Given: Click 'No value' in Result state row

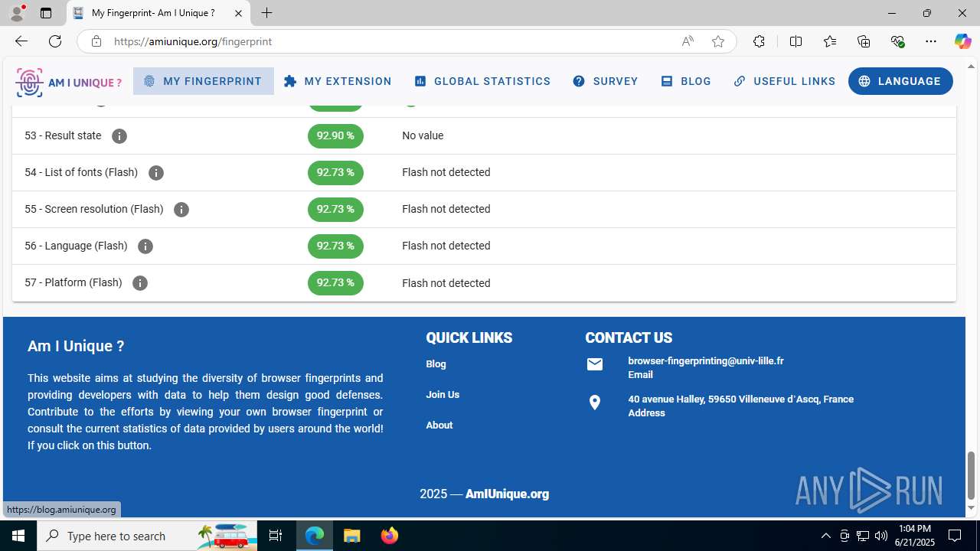Looking at the screenshot, I should pos(423,136).
